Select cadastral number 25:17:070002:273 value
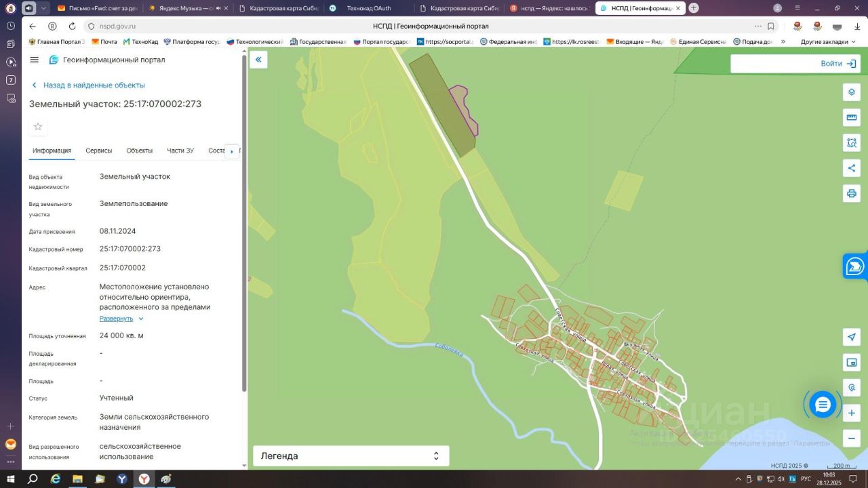This screenshot has height=488, width=868. 130,249
